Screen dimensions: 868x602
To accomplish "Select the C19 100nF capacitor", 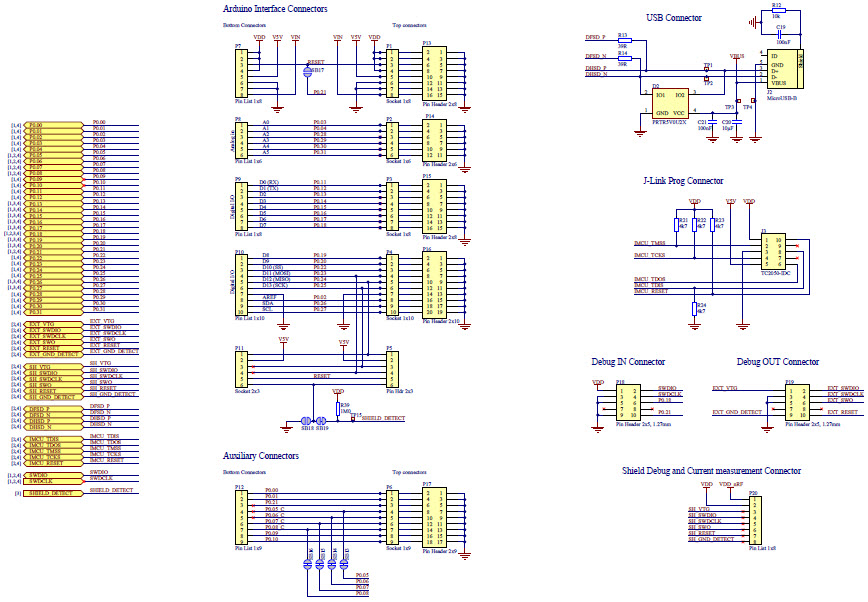I will coord(779,34).
